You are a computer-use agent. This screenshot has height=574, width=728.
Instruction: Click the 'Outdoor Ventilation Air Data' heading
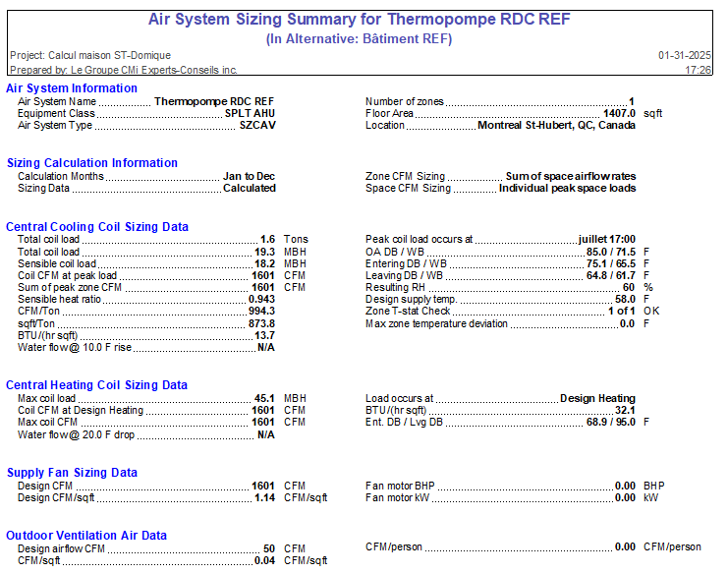86,536
